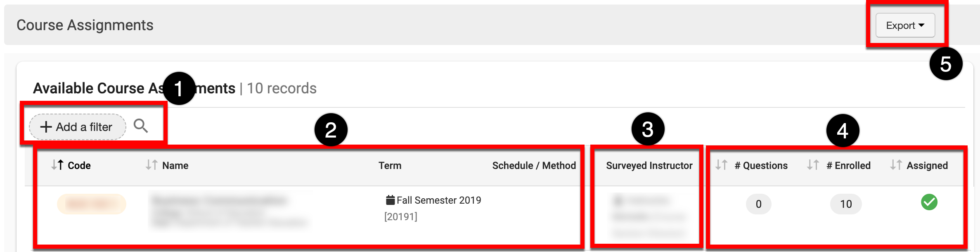This screenshot has width=980, height=252.
Task: Click the calendar icon beside Fall Semester
Action: pyautogui.click(x=390, y=200)
